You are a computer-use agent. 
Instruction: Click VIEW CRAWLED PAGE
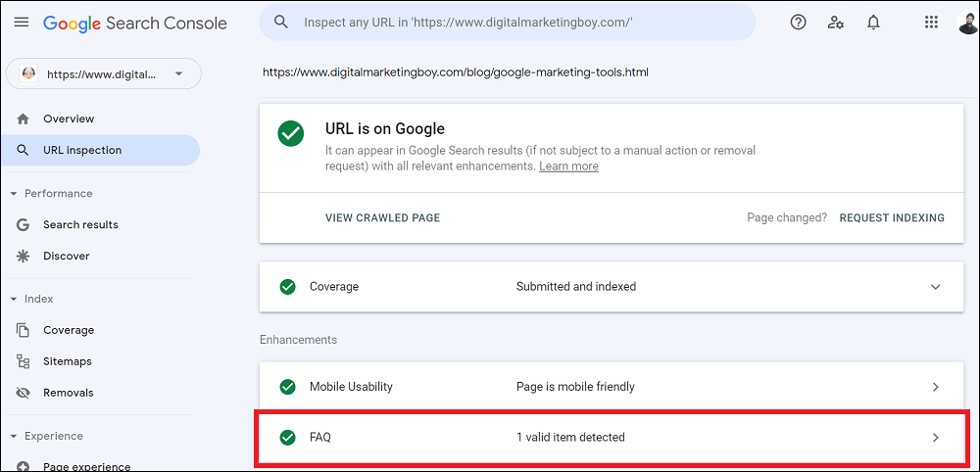click(382, 218)
